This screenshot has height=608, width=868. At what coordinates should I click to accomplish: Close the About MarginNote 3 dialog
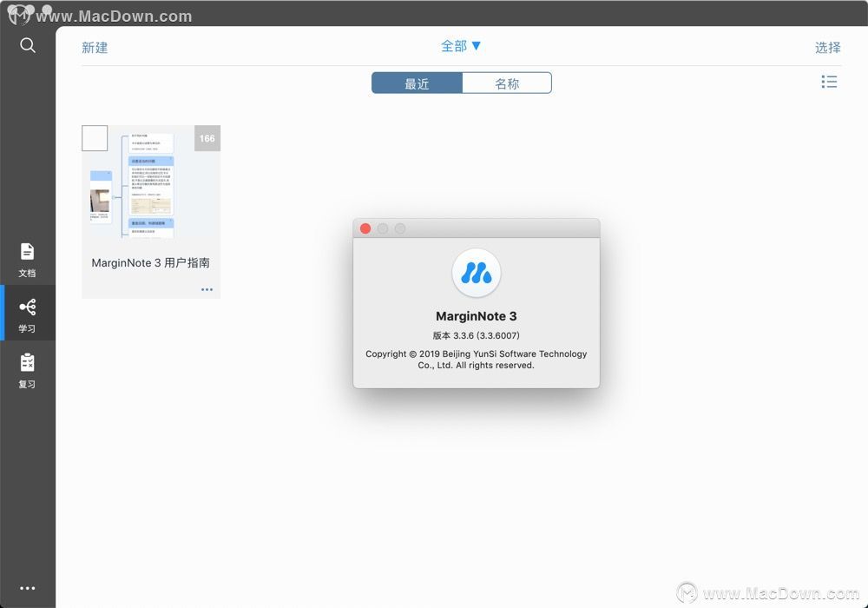coord(365,228)
